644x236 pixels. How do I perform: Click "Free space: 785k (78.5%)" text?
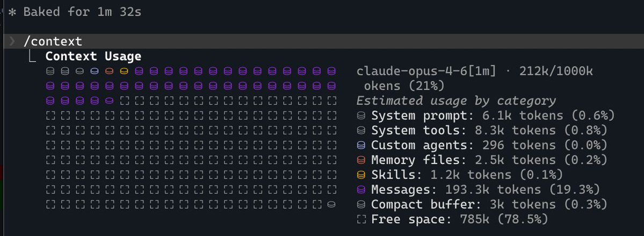click(x=460, y=219)
